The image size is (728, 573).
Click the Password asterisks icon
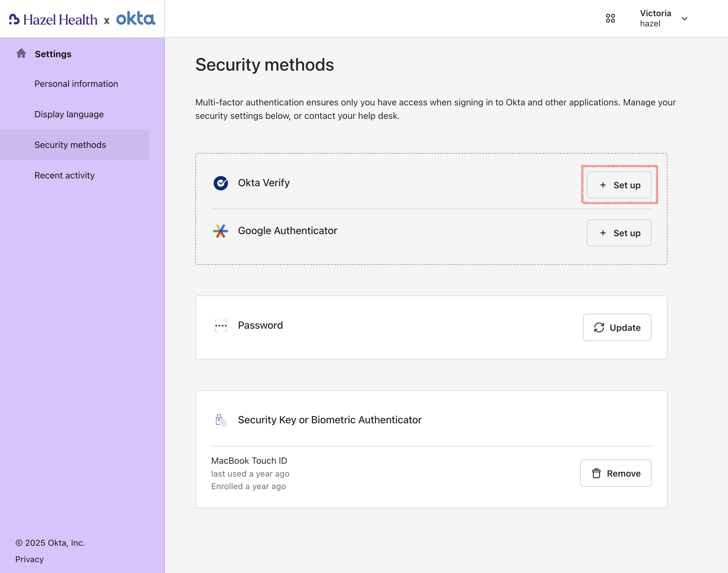coord(220,325)
